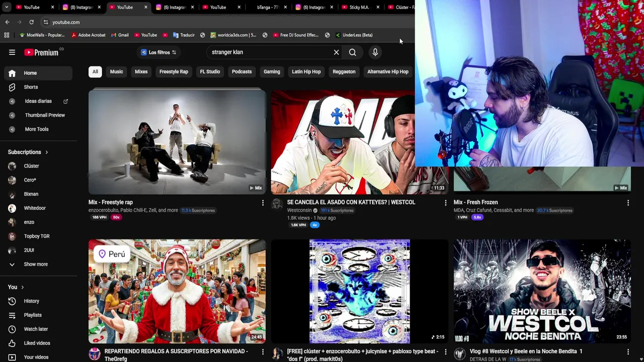Click the YouTube Premium logo
The width and height of the screenshot is (644, 362).
41,52
